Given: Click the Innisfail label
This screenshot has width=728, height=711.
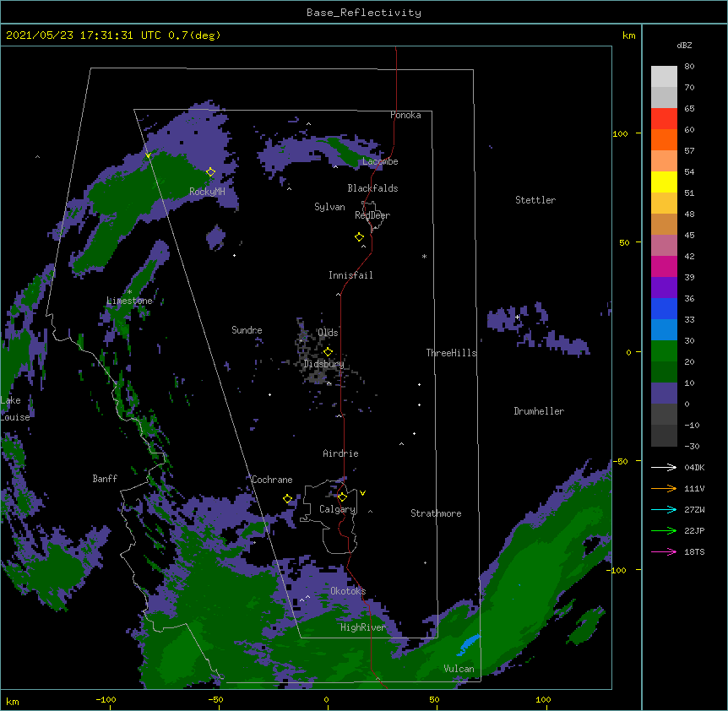Looking at the screenshot, I should pos(350,275).
